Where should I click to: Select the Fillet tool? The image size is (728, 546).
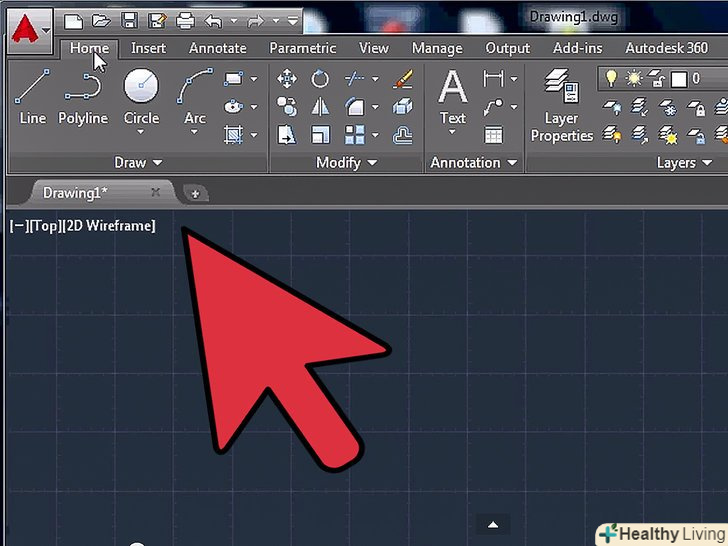pos(355,107)
